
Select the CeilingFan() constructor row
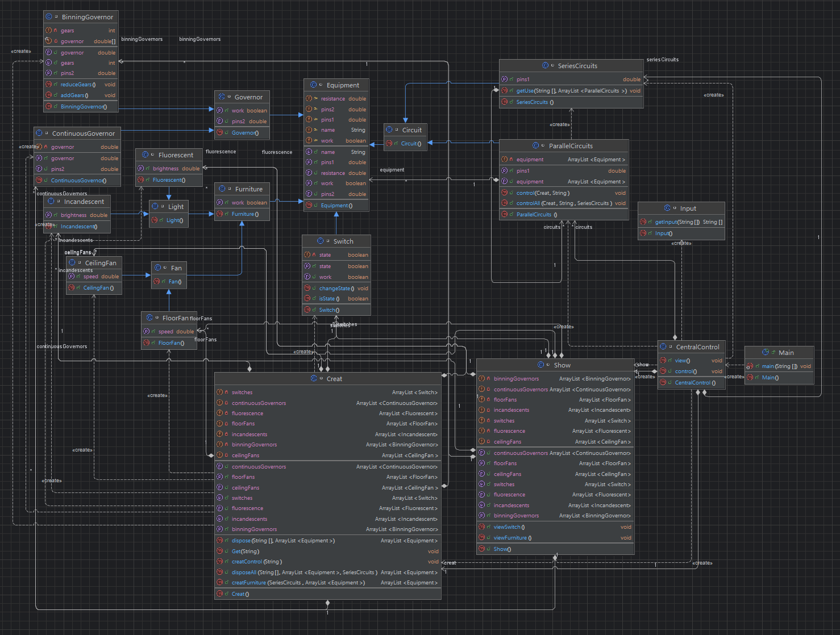pyautogui.click(x=94, y=288)
